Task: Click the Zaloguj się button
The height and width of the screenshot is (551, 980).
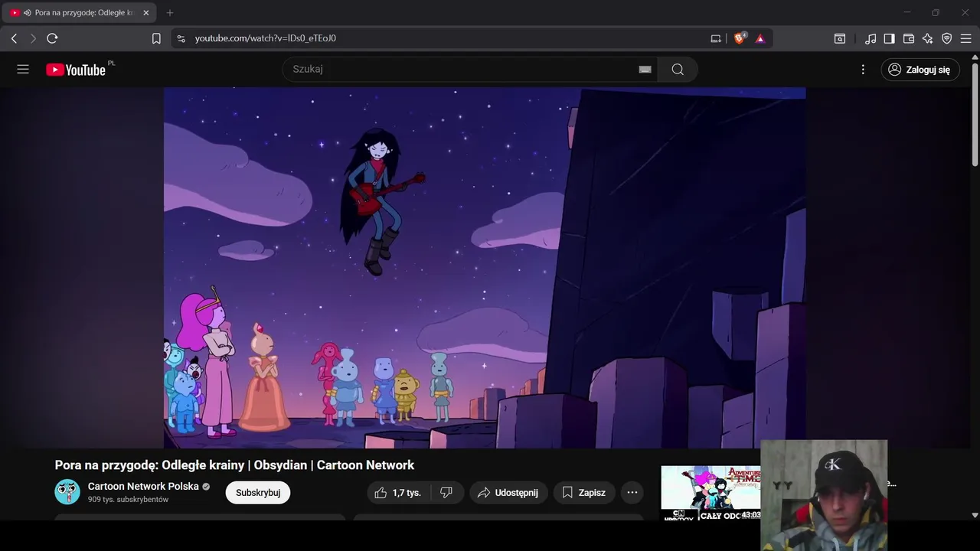Action: coord(920,69)
